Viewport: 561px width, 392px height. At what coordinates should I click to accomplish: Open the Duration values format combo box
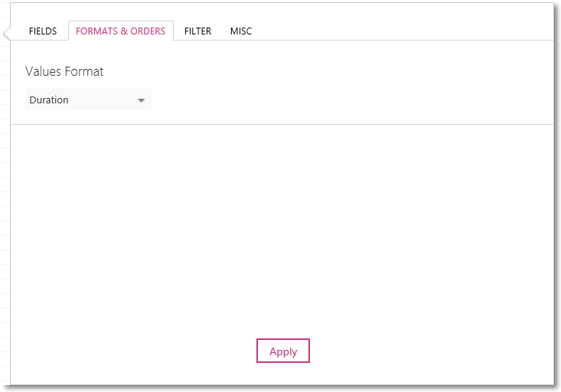point(88,100)
